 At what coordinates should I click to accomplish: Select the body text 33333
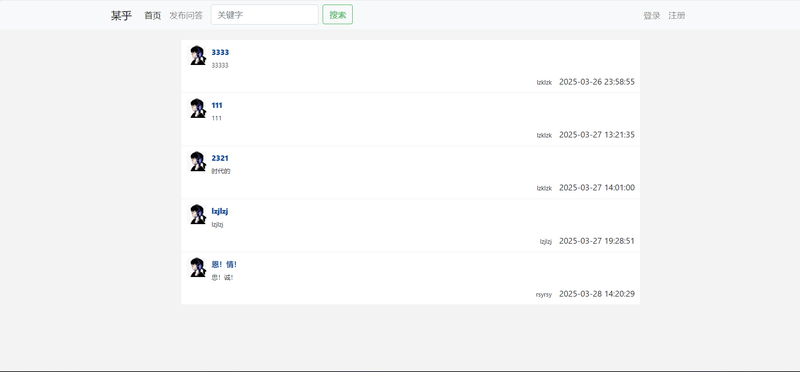[220, 65]
